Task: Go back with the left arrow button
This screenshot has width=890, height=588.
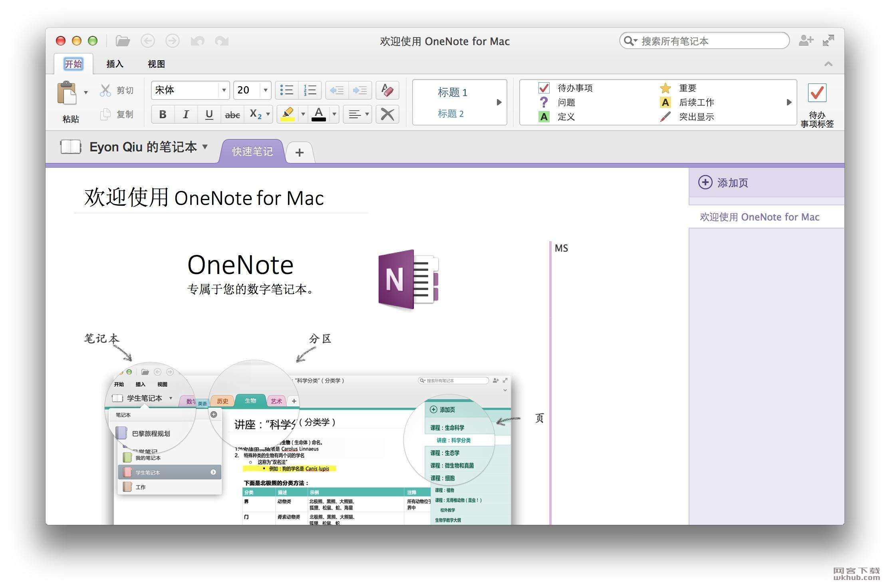Action: (148, 41)
